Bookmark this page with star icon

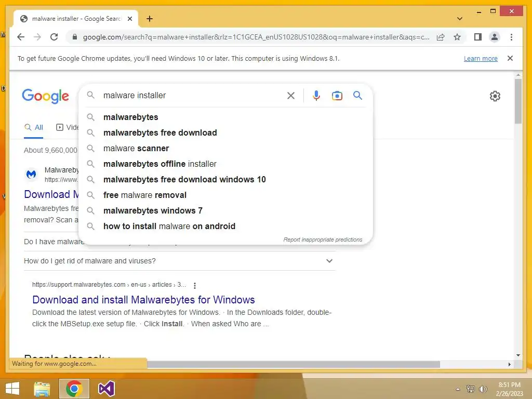click(x=457, y=37)
